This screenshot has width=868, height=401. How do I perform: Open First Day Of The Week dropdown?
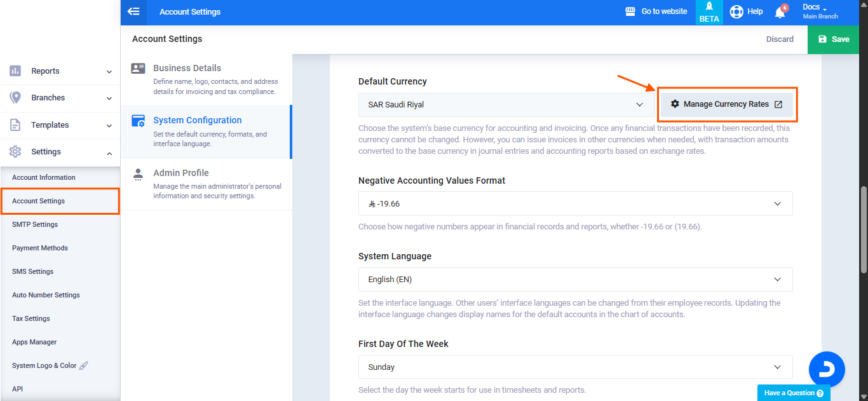click(575, 367)
